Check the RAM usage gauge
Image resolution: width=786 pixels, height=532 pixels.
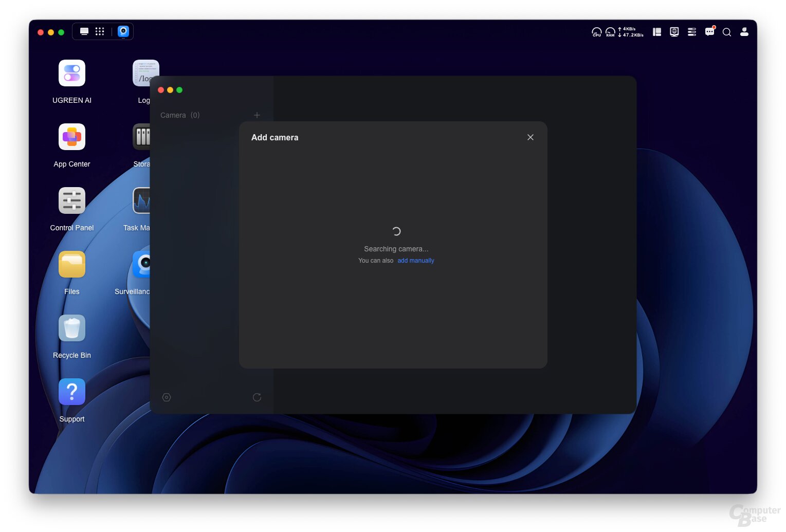pos(610,32)
